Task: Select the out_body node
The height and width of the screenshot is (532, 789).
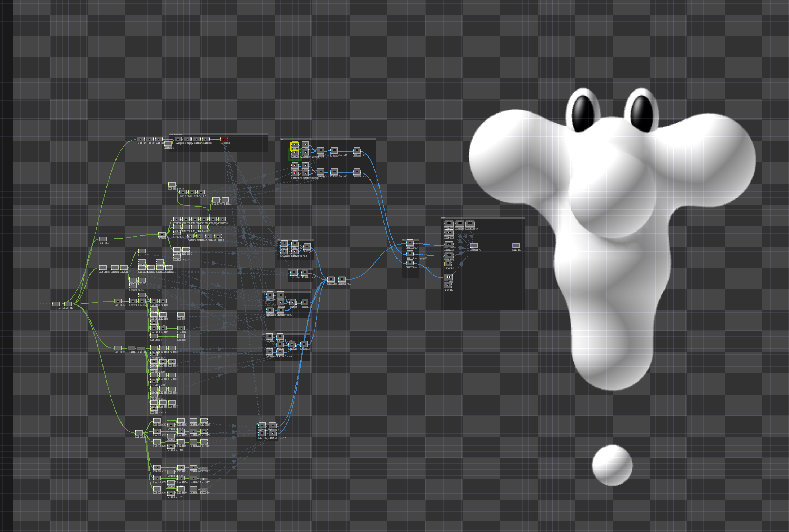Action: tap(409, 243)
